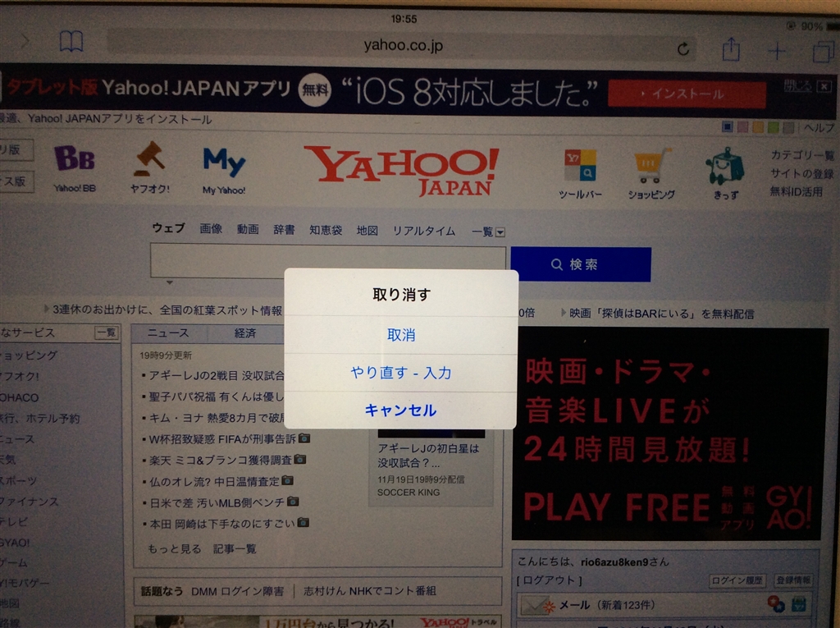Viewport: 840px width, 628px height.
Task: Open the きっず mascot icon
Action: (725, 174)
